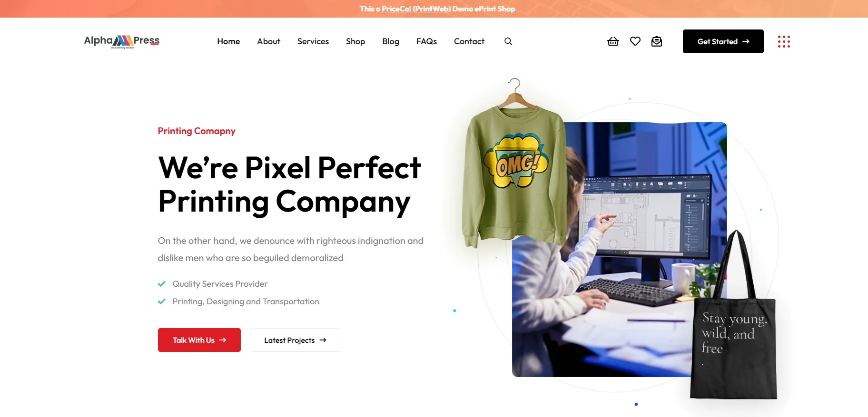Open the search magnifier icon
868x417 pixels.
point(508,41)
